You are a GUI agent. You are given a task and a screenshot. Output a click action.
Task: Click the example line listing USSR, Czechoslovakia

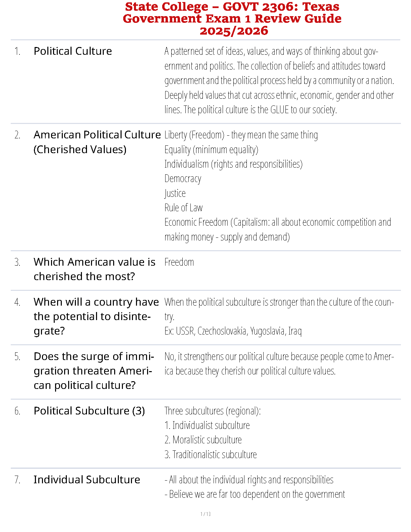tap(233, 331)
